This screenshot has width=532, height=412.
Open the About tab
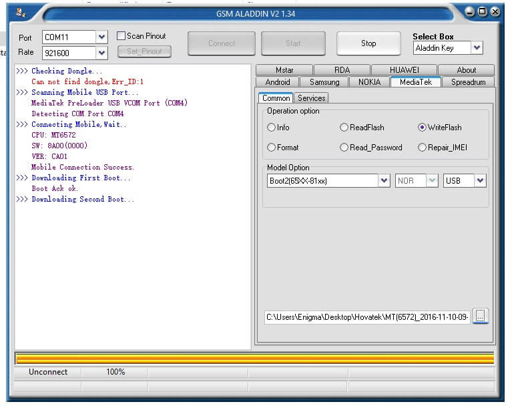coord(467,70)
